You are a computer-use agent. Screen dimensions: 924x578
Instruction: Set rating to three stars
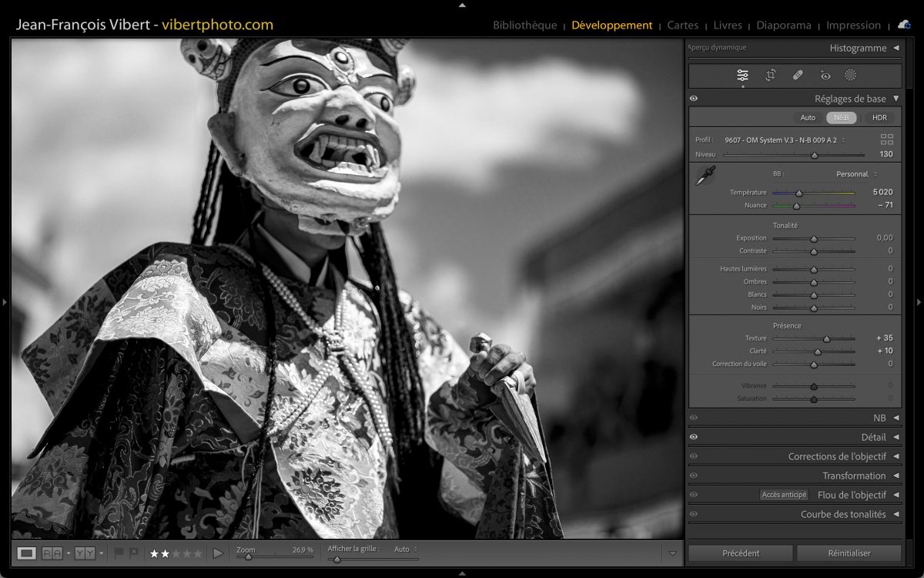coord(176,553)
